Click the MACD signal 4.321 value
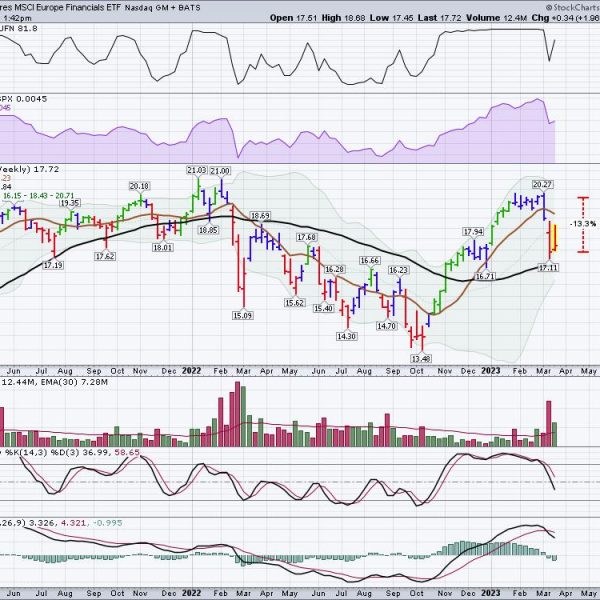This screenshot has height=600, width=600. (73, 523)
